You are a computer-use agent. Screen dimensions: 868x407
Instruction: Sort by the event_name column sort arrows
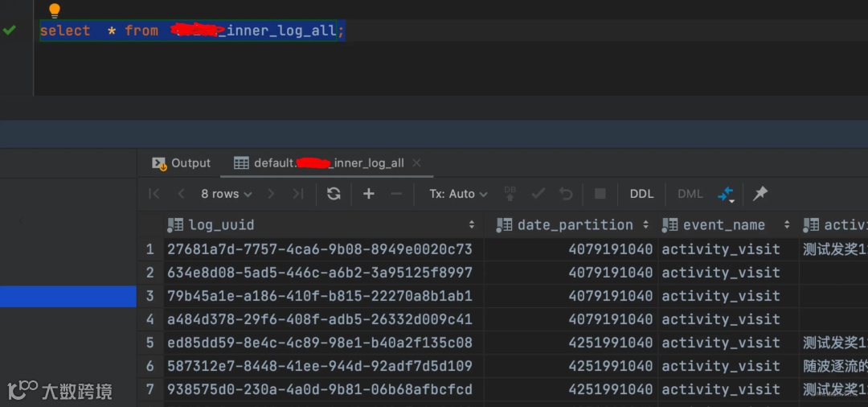[x=787, y=225]
